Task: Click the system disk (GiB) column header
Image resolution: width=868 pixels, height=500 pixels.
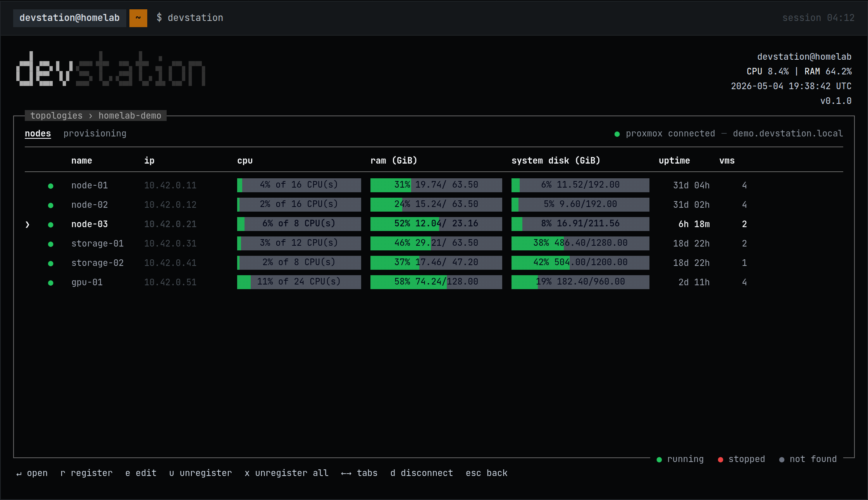Action: pos(556,160)
